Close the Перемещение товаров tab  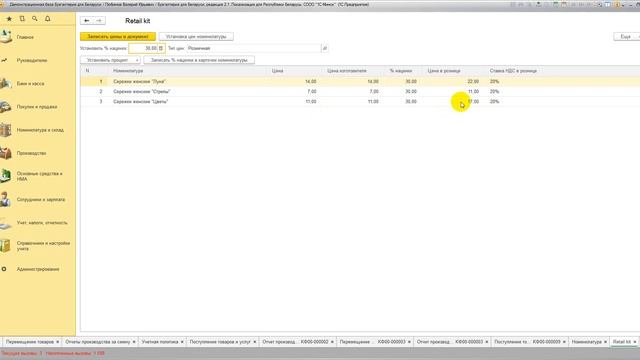click(x=58, y=342)
